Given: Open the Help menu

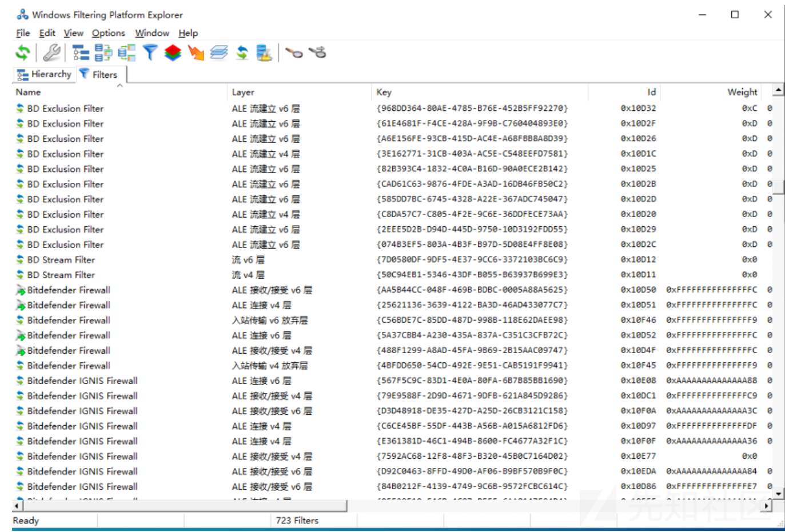Looking at the screenshot, I should click(188, 33).
